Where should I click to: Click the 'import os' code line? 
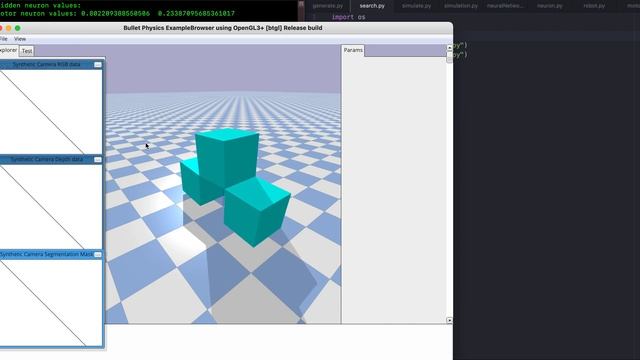[348, 17]
